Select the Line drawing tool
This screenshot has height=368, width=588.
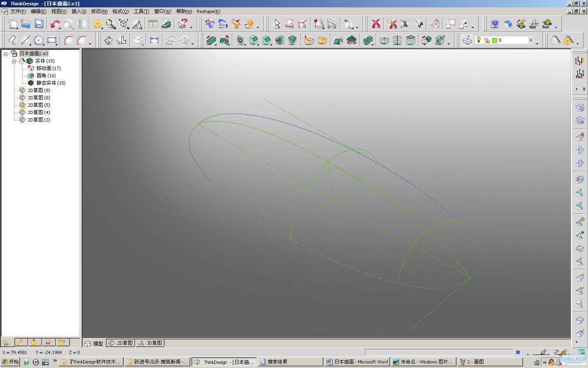(x=25, y=40)
